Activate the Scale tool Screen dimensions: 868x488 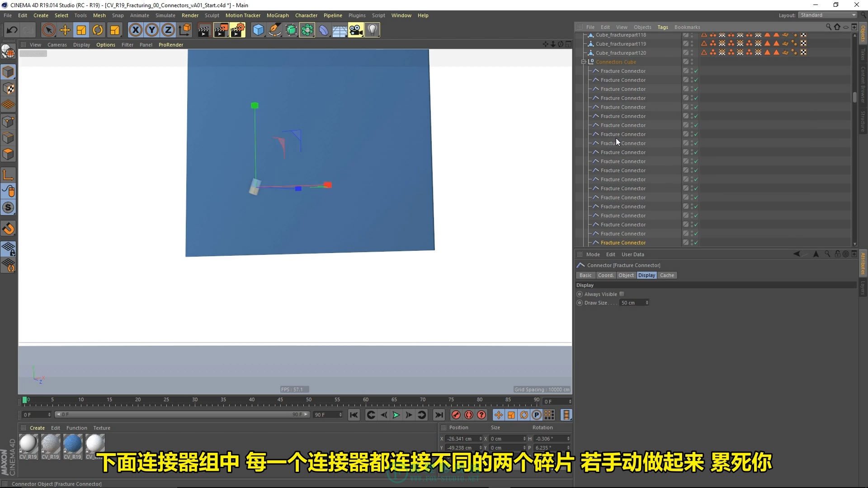pos(81,30)
